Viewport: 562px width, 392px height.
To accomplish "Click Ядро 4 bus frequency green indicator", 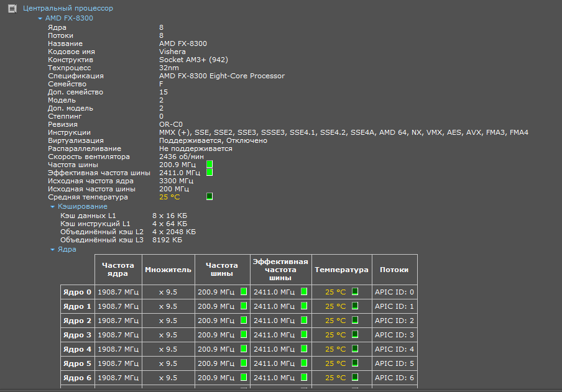I will point(244,349).
